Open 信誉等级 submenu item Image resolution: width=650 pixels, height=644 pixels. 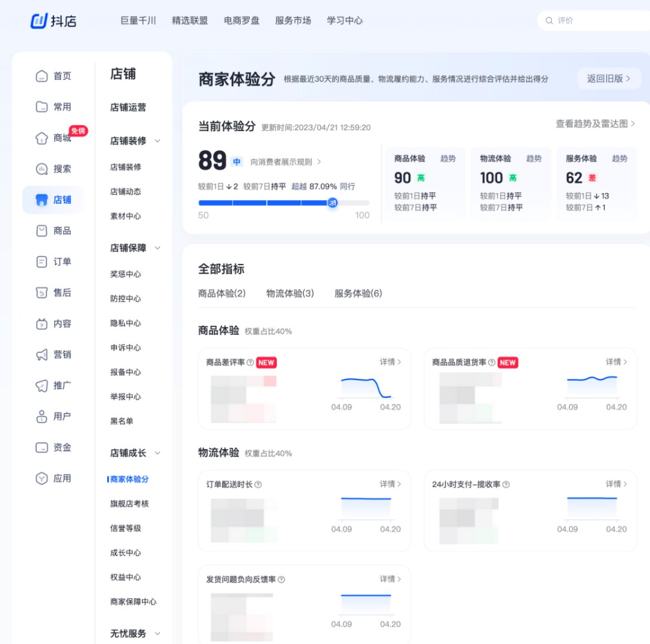[x=126, y=528]
